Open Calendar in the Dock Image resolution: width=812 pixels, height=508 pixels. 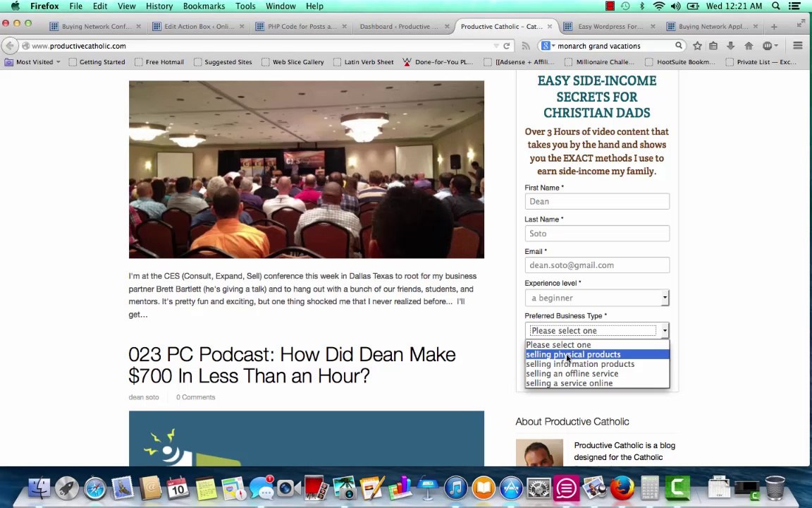(178, 488)
